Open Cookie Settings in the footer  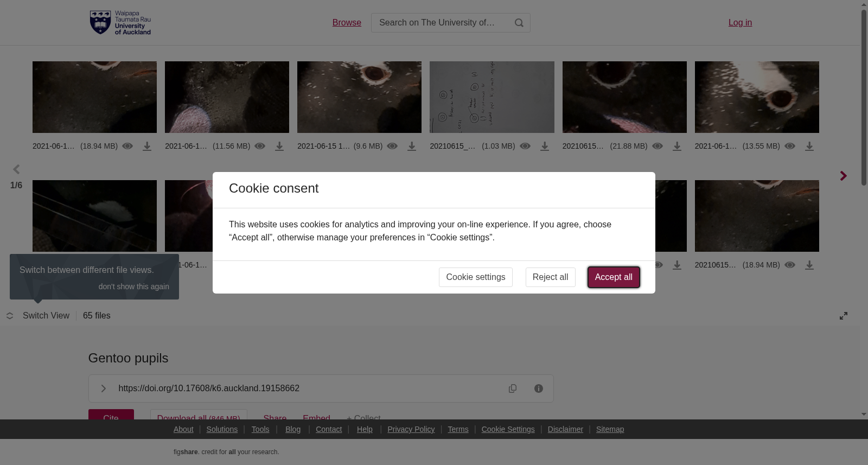pos(508,429)
